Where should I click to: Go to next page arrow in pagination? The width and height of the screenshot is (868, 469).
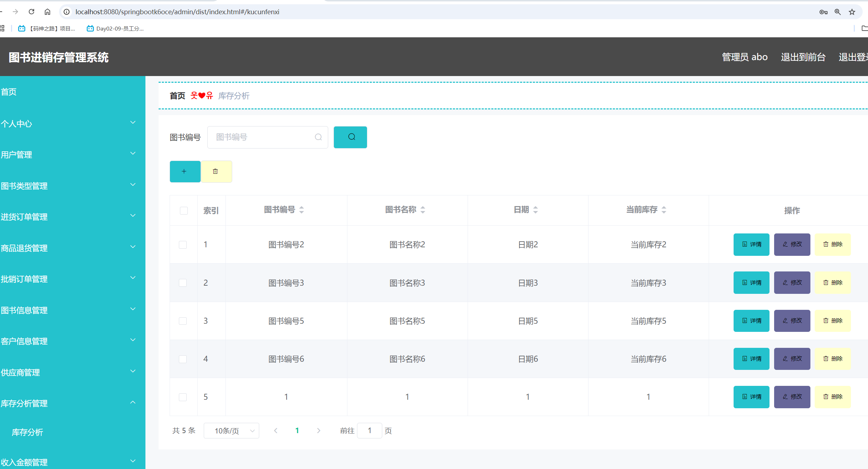tap(319, 431)
